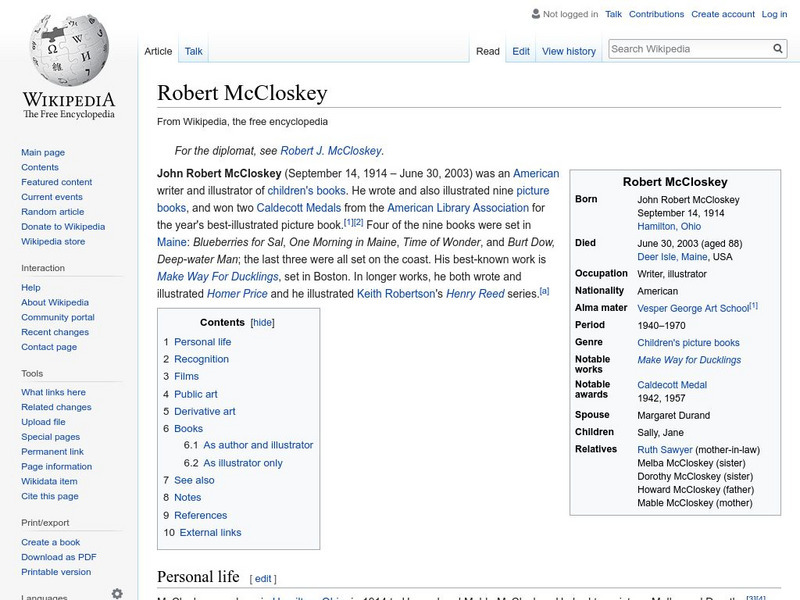Open 'As illustrator only' subsection
This screenshot has height=600, width=800.
243,463
